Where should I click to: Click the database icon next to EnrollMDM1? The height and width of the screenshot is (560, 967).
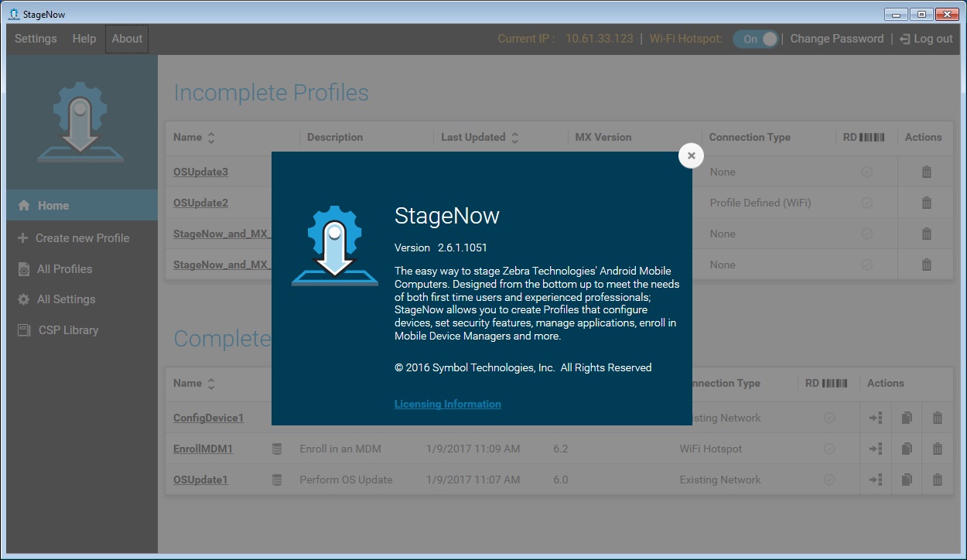tap(277, 449)
